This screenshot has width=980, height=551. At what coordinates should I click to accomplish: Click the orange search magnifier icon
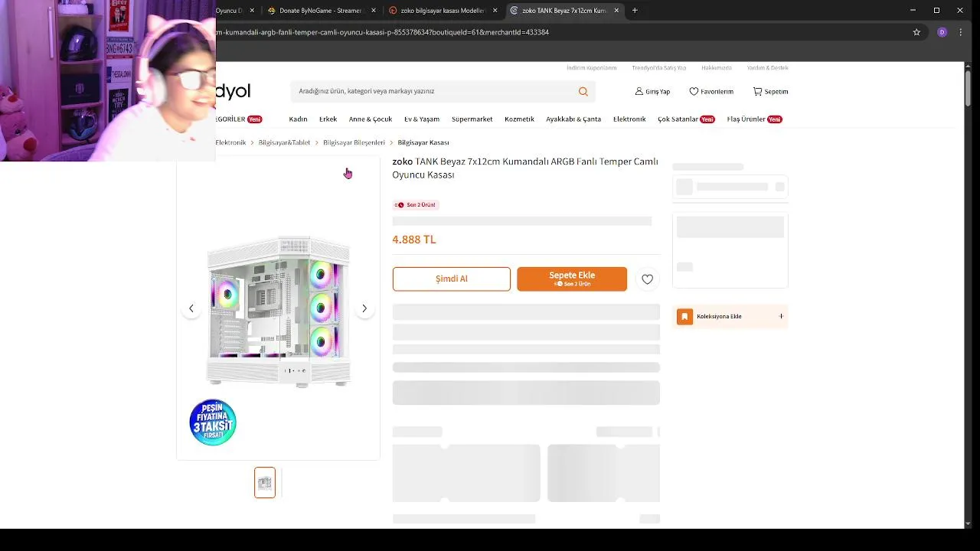583,91
